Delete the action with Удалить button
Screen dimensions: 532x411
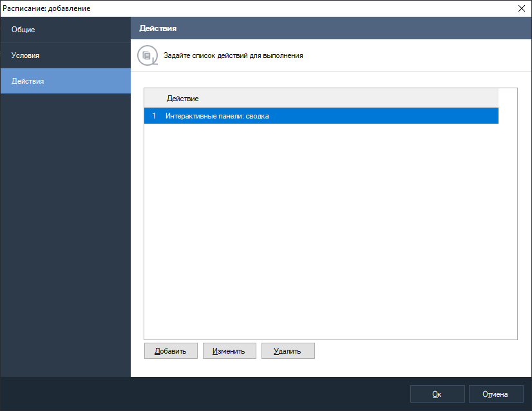pyautogui.click(x=288, y=351)
